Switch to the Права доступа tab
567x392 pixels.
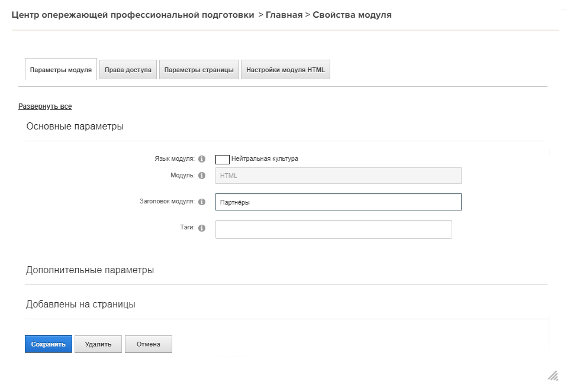(128, 70)
